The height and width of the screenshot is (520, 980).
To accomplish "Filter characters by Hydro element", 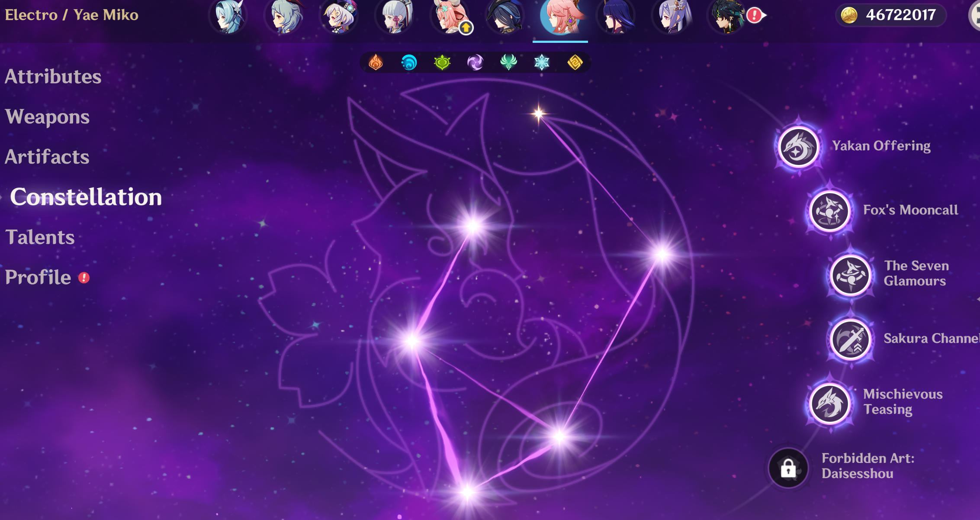I will (409, 63).
